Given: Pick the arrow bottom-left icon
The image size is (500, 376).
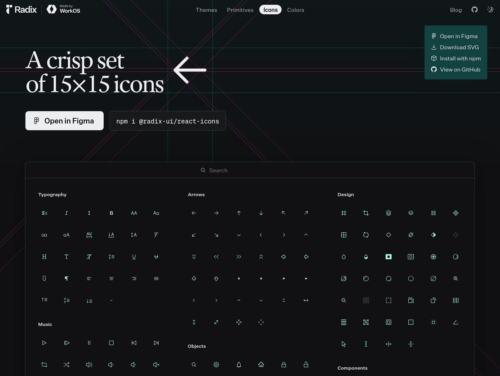Looking at the screenshot, I should tap(194, 235).
